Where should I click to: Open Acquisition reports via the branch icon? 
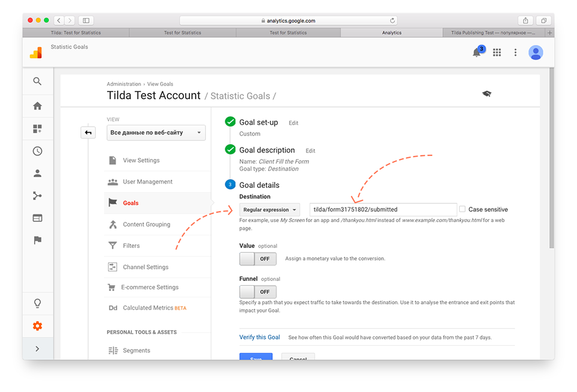coord(37,196)
